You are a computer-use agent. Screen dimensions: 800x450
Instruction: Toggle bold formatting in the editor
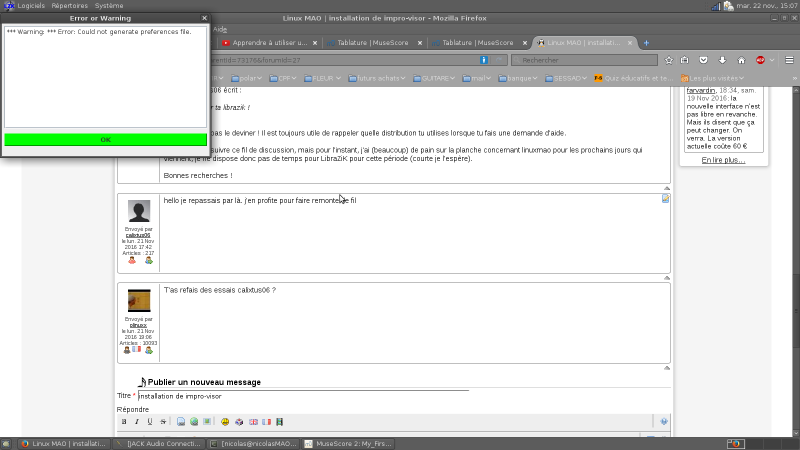pyautogui.click(x=124, y=421)
